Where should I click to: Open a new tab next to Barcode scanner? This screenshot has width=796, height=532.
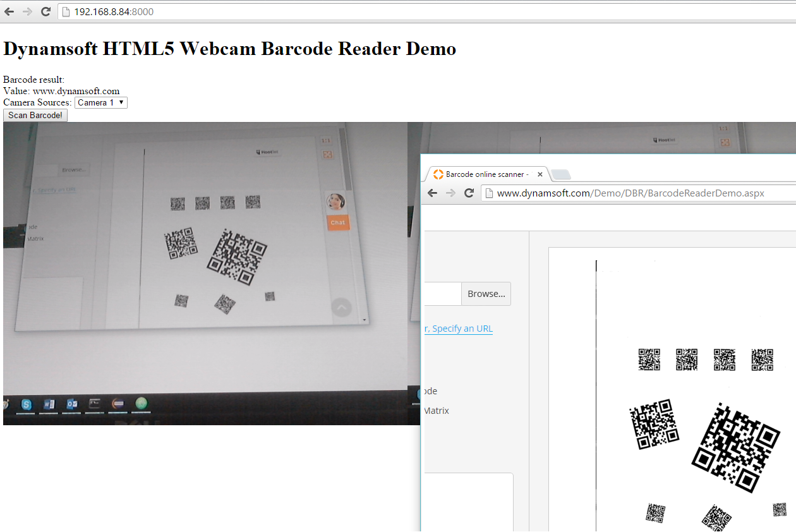[x=561, y=174]
